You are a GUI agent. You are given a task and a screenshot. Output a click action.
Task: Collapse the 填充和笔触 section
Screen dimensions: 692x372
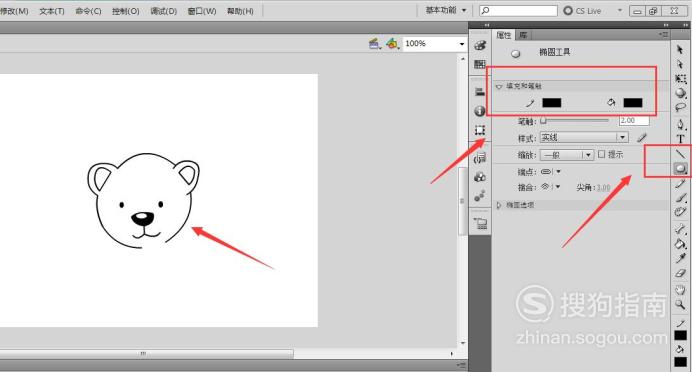point(499,86)
